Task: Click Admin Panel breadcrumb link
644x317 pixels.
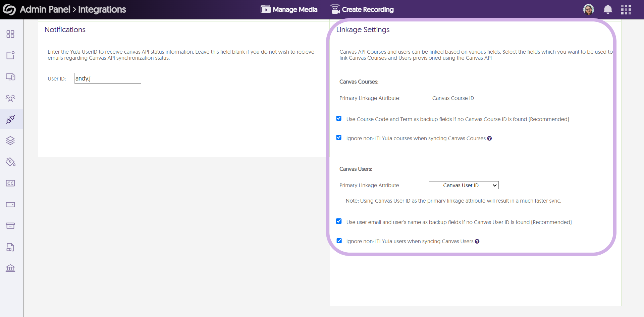Action: pos(45,9)
